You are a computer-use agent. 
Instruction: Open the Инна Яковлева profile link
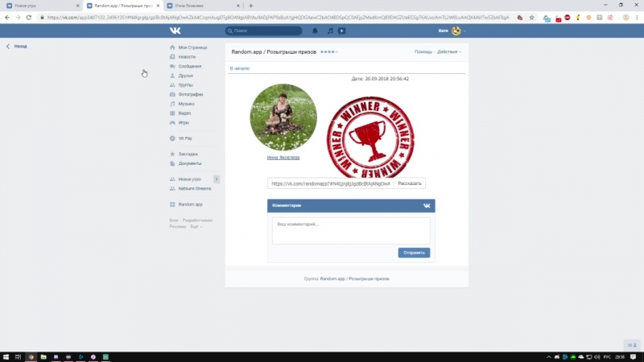coord(283,158)
